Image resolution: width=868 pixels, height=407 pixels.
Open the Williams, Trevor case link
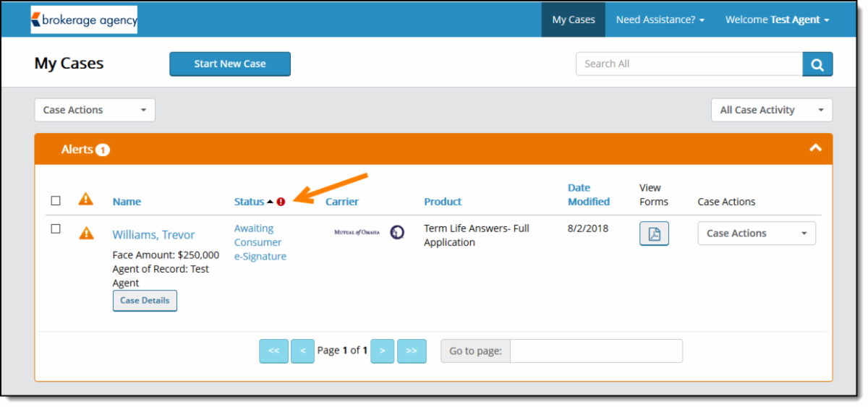[x=153, y=235]
